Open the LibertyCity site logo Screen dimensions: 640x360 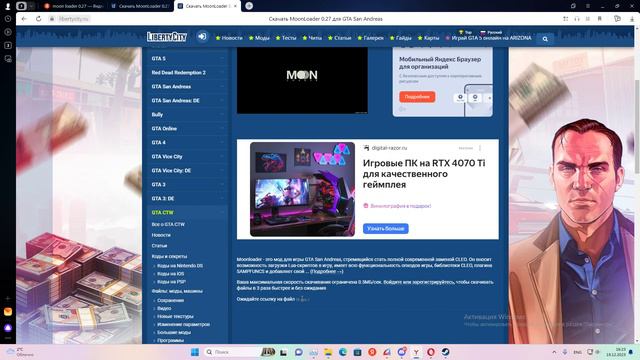pos(167,37)
